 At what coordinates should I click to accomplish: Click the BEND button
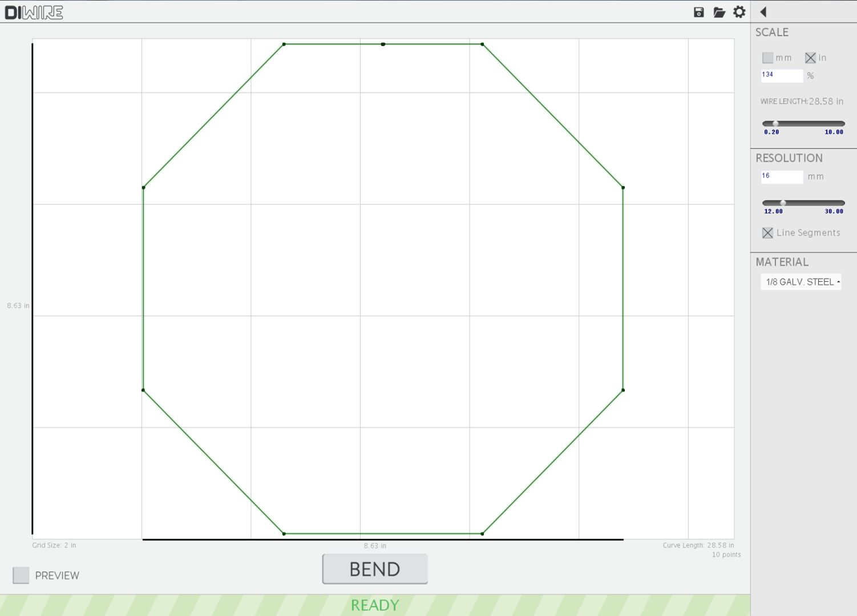(375, 569)
